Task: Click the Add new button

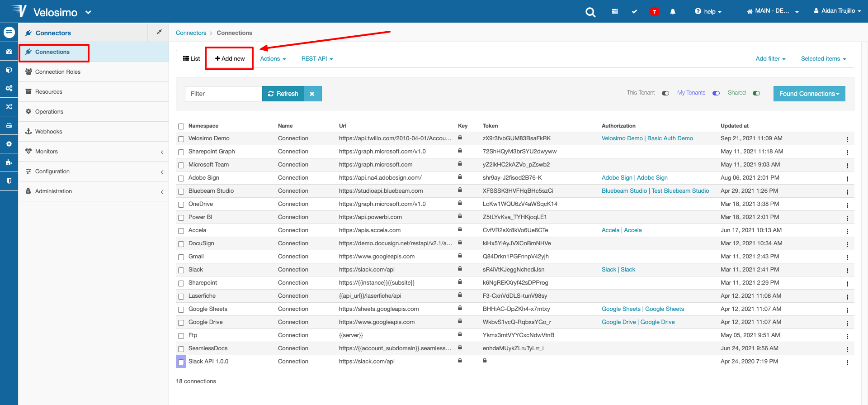Action: pos(230,59)
